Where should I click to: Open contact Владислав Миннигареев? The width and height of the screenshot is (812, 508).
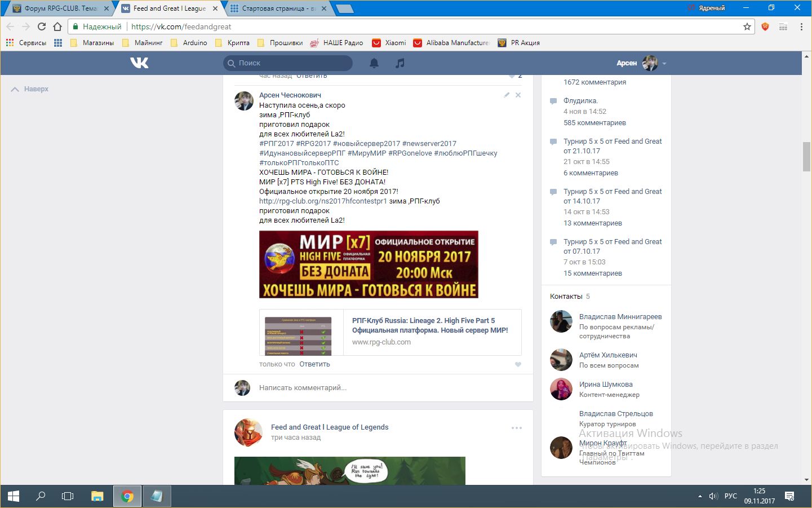pyautogui.click(x=620, y=317)
